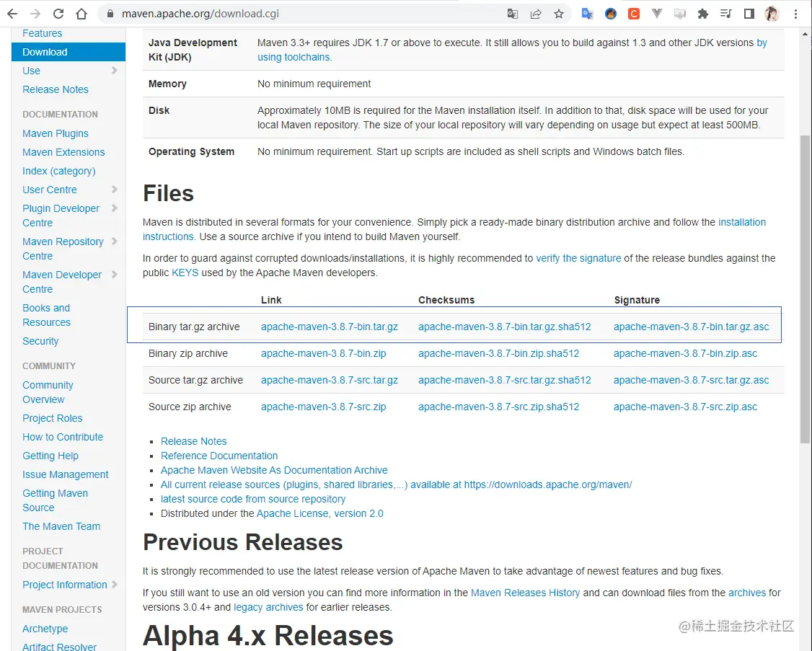Open the Features sidebar item
Viewport: 812px width, 651px height.
[42, 33]
